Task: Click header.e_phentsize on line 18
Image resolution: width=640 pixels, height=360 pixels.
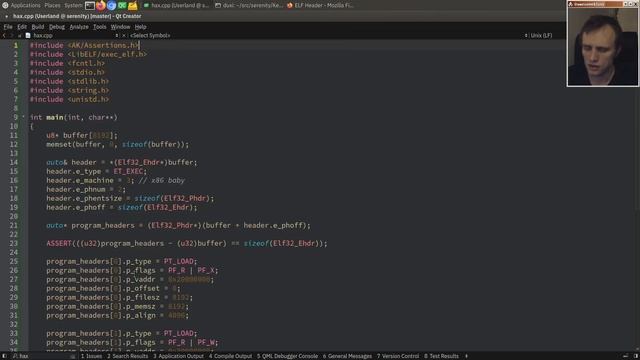Action: [x=84, y=198]
